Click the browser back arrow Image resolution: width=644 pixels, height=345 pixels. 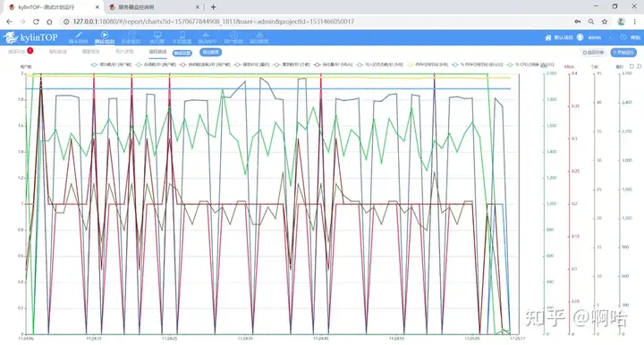(10, 21)
